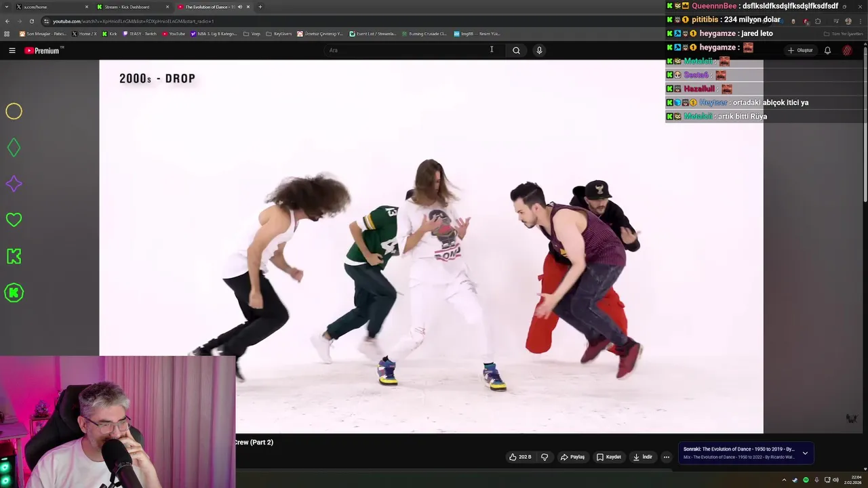Reload the page

tap(31, 21)
